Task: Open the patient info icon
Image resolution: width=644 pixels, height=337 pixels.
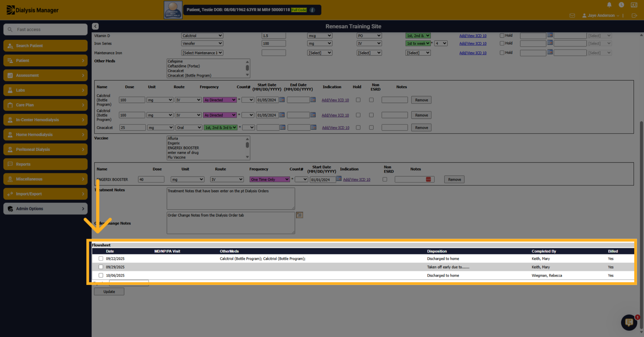Action: coord(312,10)
